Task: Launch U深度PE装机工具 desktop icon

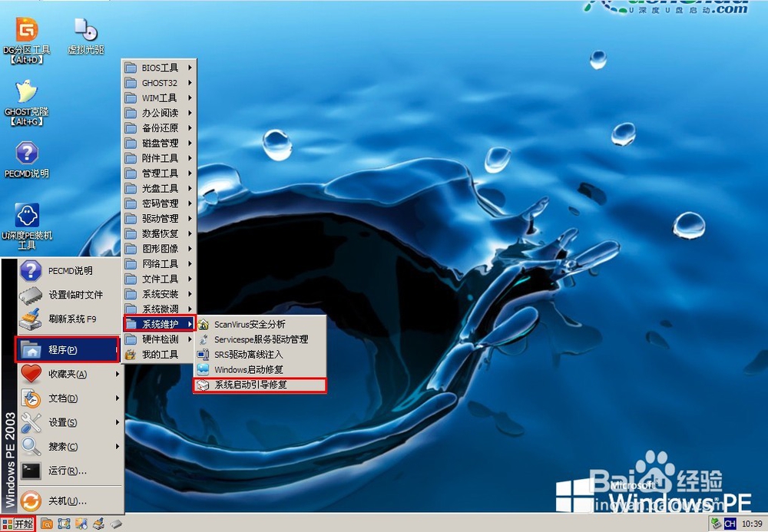Action: pos(26,226)
